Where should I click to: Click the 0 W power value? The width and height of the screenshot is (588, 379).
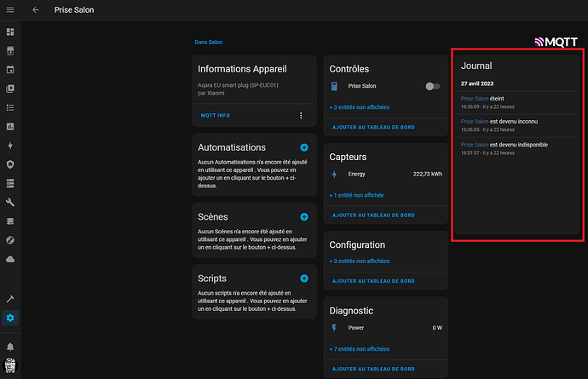[437, 328]
